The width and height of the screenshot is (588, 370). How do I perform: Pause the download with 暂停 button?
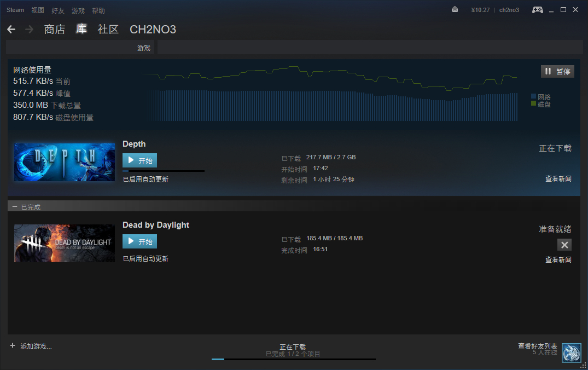click(x=557, y=71)
